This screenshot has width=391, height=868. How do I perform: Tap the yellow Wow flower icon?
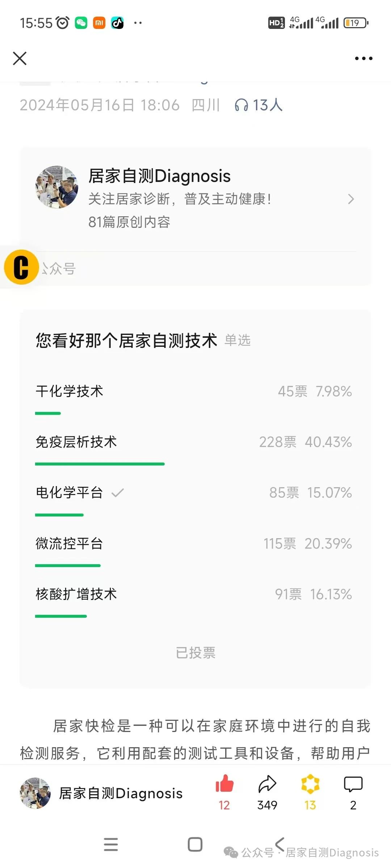310,784
